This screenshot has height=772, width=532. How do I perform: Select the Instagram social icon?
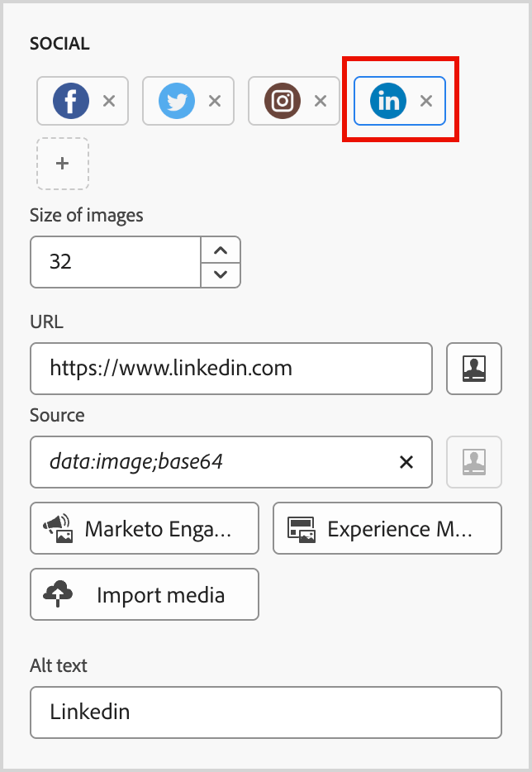click(x=283, y=101)
